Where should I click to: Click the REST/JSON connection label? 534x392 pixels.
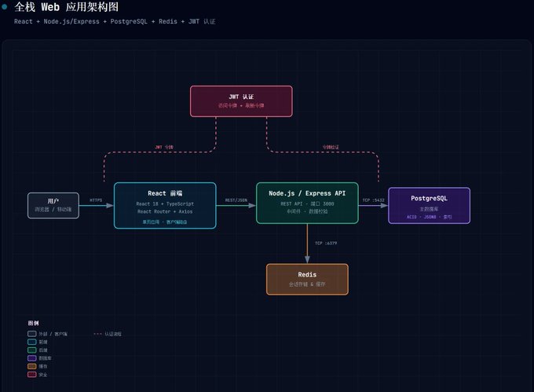pyautogui.click(x=236, y=200)
